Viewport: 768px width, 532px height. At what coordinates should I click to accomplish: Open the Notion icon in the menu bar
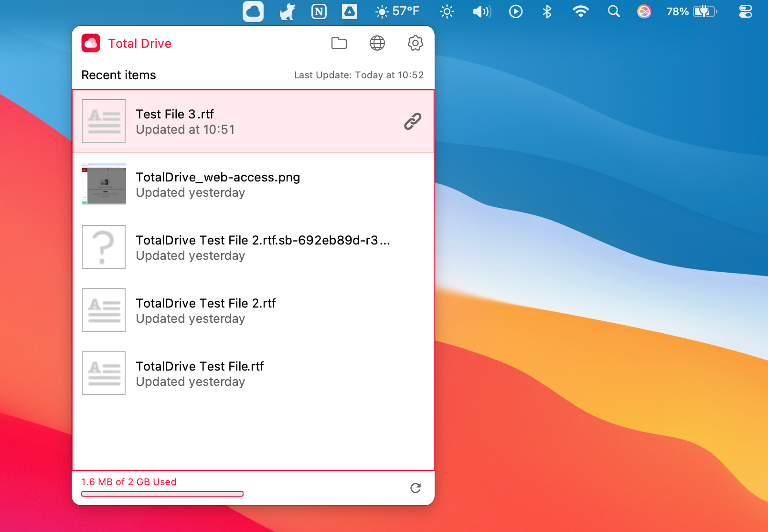click(x=319, y=11)
